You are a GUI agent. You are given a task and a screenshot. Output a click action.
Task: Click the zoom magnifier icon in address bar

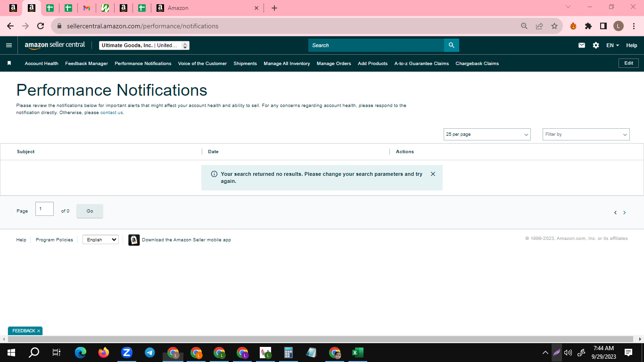click(524, 26)
